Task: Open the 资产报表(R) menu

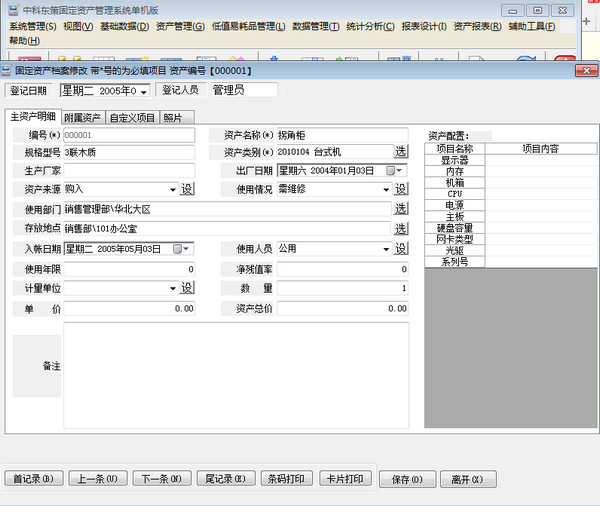Action: (x=478, y=26)
